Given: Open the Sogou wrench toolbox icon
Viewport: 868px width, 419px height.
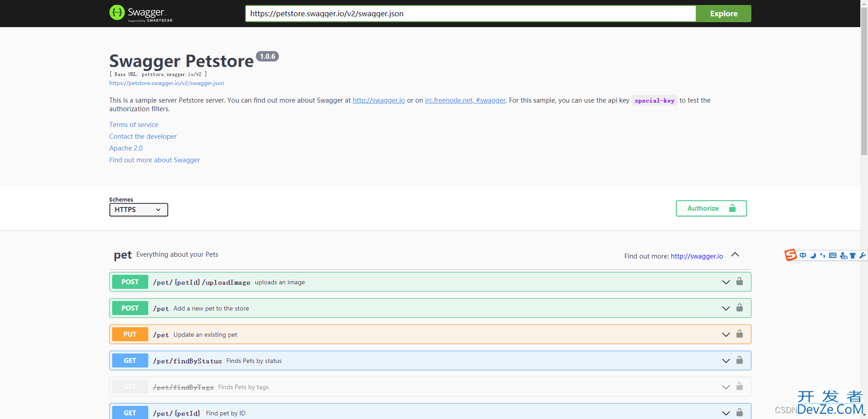Looking at the screenshot, I should click(862, 255).
